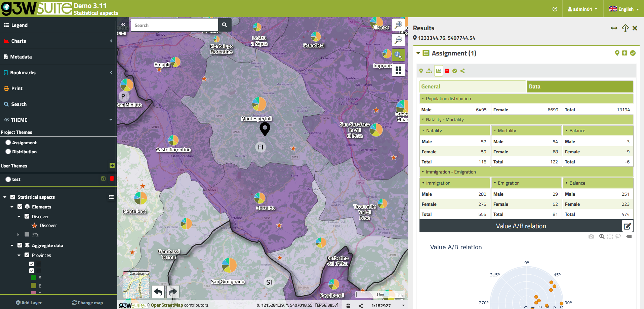
Task: Switch to the General tab
Action: pos(472,86)
